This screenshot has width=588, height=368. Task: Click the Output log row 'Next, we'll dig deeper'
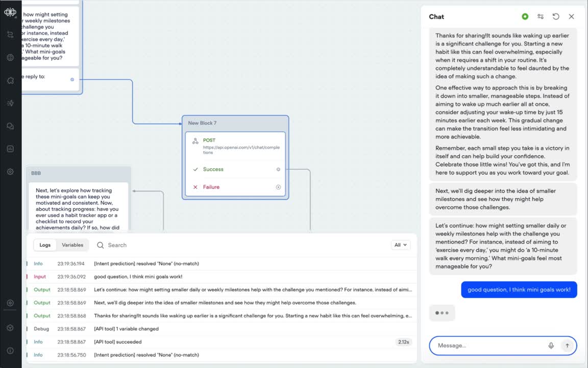pos(222,303)
